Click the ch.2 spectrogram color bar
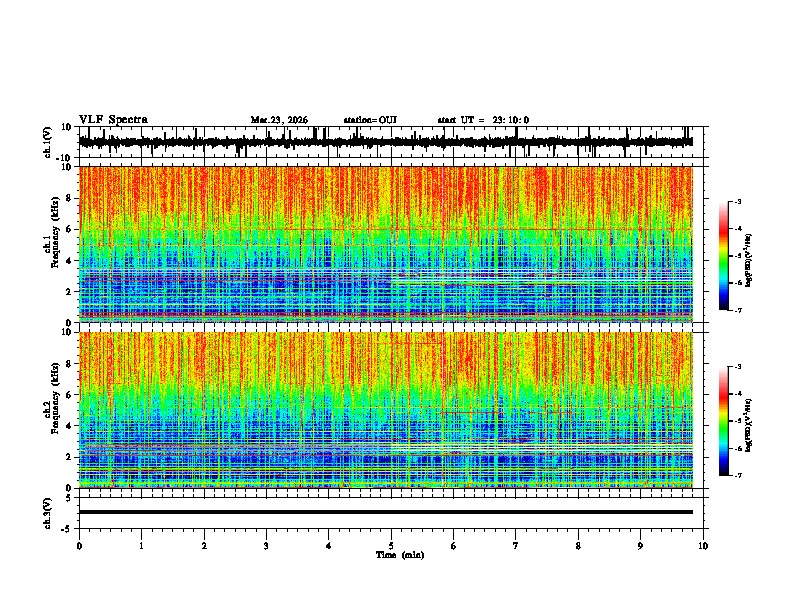The image size is (792, 612). click(x=724, y=421)
